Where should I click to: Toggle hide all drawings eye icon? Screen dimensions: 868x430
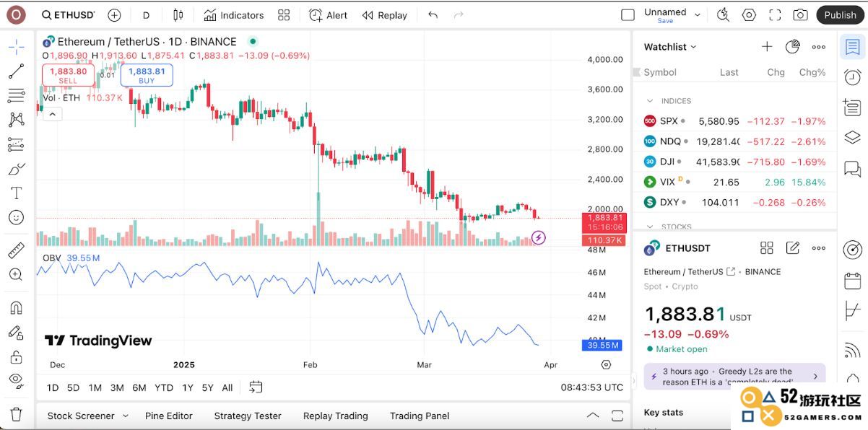[16, 380]
